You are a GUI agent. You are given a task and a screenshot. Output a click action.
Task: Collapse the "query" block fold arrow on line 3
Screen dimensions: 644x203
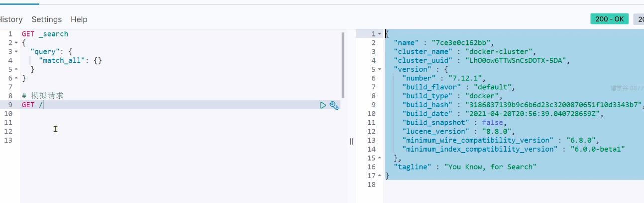pos(16,52)
